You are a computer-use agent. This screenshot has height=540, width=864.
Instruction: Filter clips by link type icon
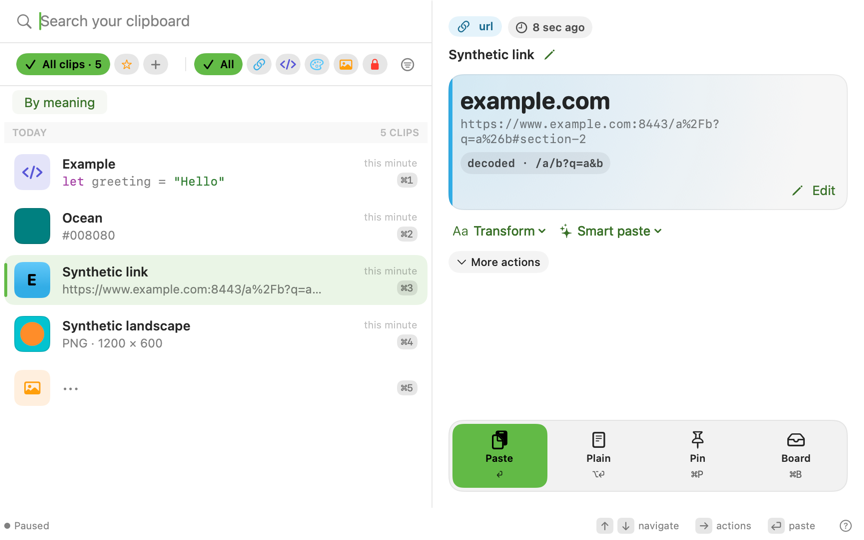pos(259,64)
